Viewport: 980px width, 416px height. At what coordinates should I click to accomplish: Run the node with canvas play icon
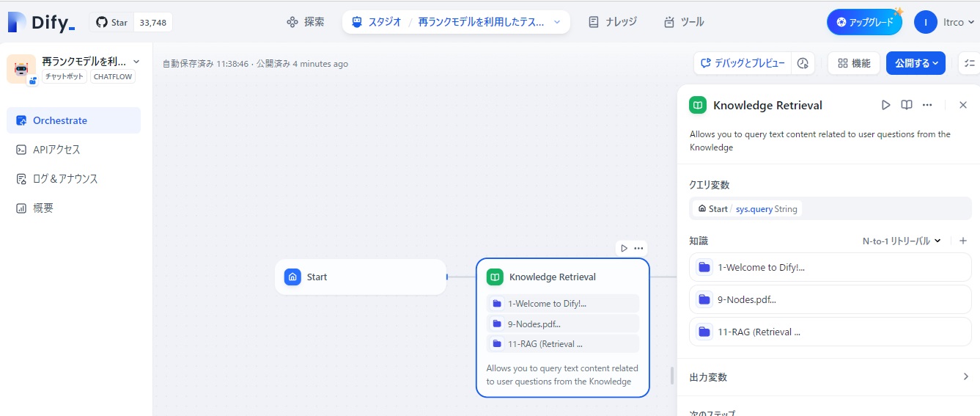coord(624,248)
